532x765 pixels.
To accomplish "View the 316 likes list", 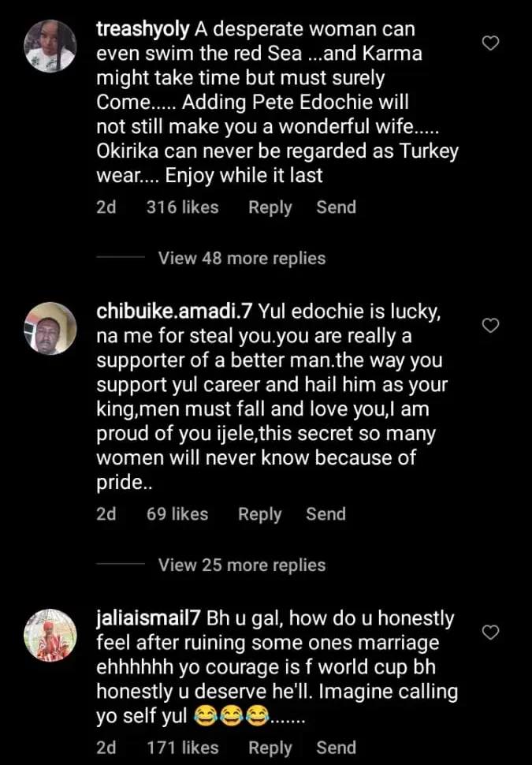I will click(182, 207).
